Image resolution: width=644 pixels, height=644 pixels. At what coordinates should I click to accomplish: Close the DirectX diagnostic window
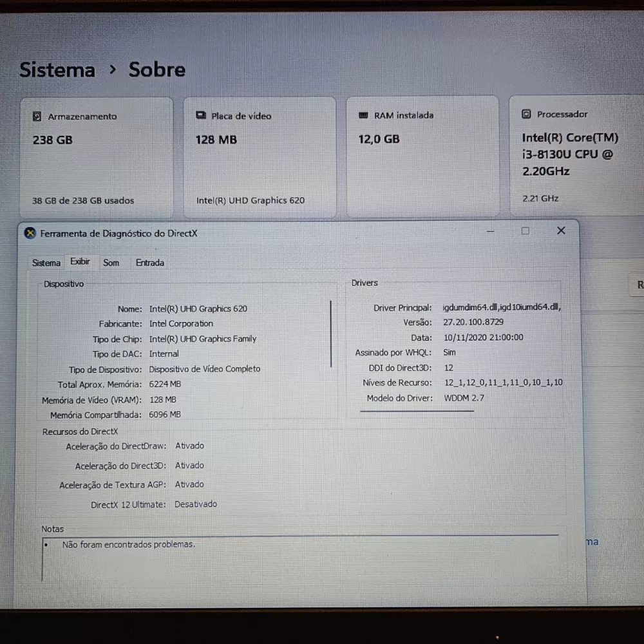point(561,231)
